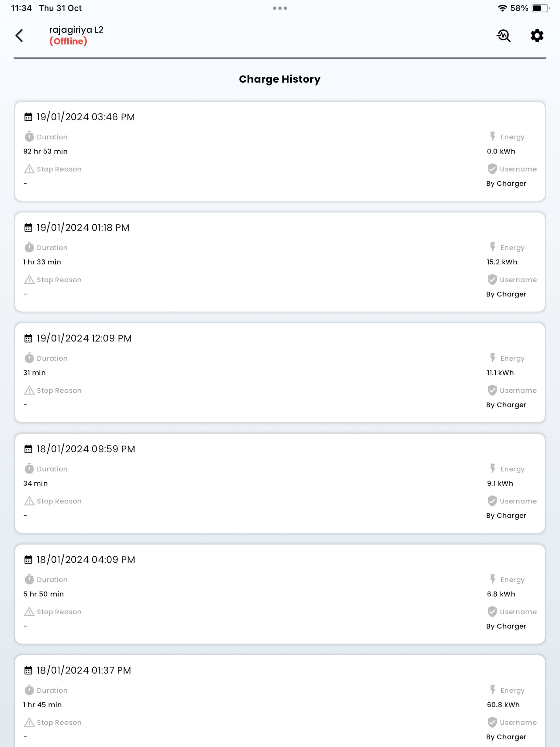The height and width of the screenshot is (747, 560).
Task: Tap the Wi-Fi status icon
Action: click(x=502, y=8)
